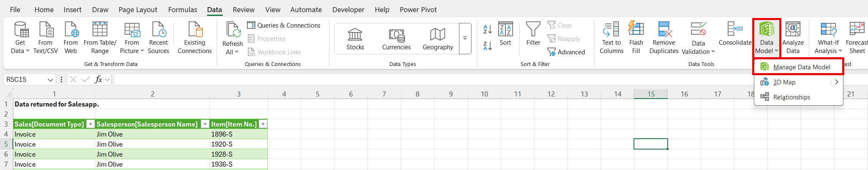Click the Properties button

[267, 39]
